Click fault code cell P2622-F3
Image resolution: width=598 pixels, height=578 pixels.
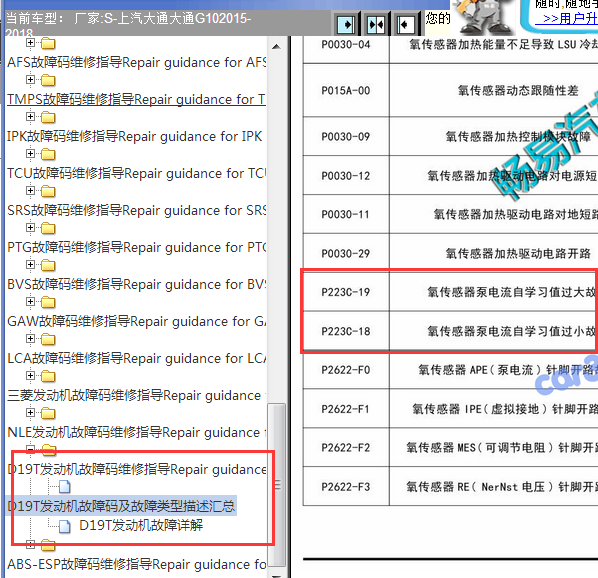[346, 487]
